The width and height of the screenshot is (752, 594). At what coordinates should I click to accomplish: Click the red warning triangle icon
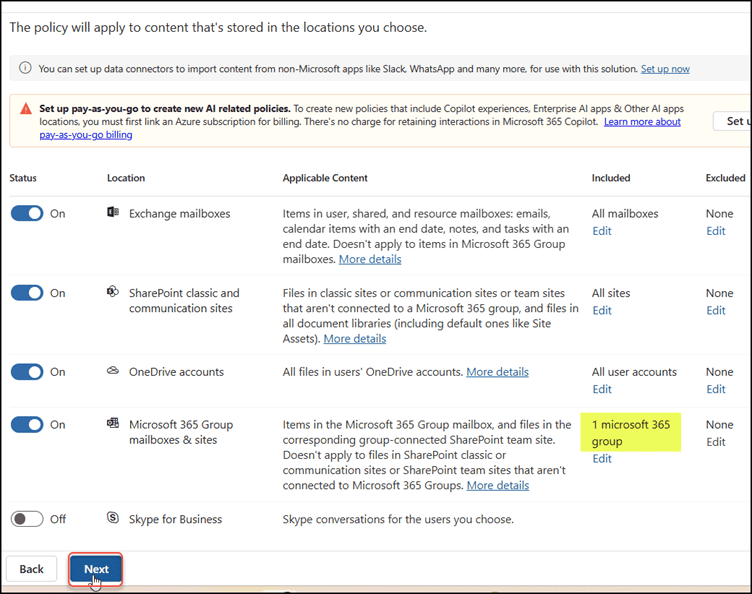26,109
